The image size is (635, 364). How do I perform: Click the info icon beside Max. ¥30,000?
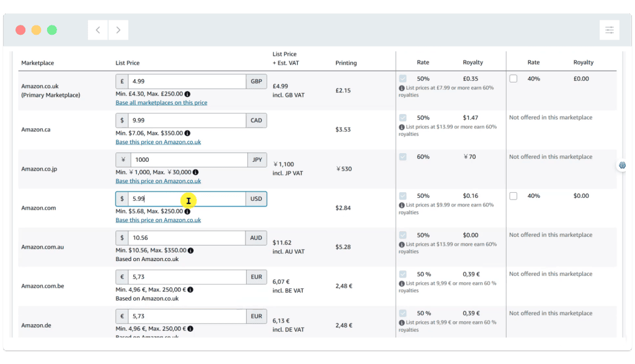tap(195, 172)
